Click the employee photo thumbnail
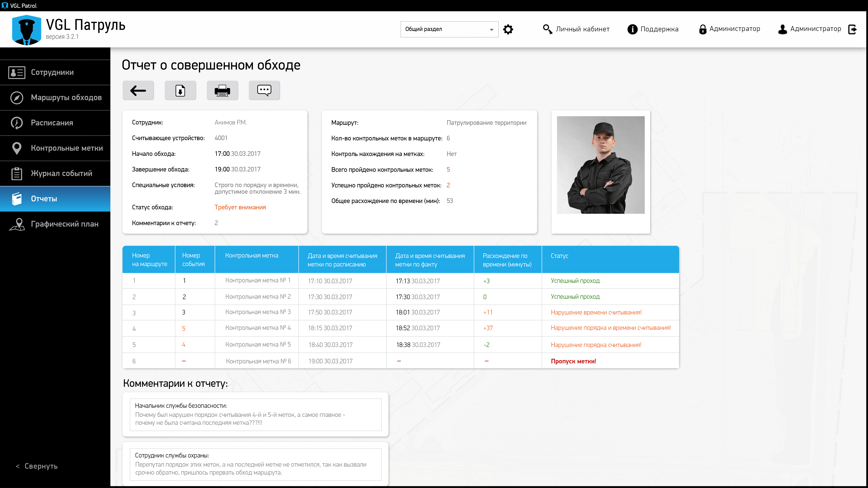The image size is (868, 488). (601, 165)
